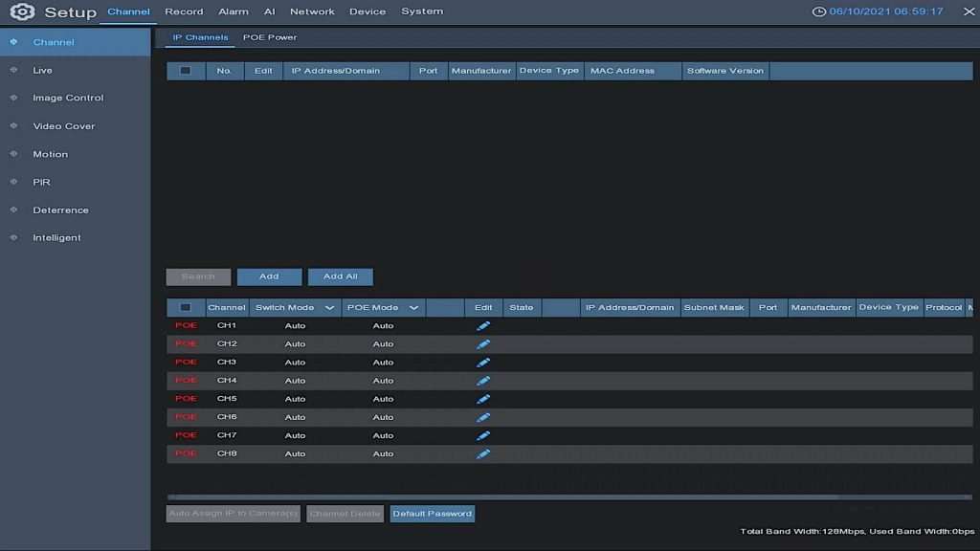
Task: Open CH8's edit pencil icon
Action: pos(483,452)
